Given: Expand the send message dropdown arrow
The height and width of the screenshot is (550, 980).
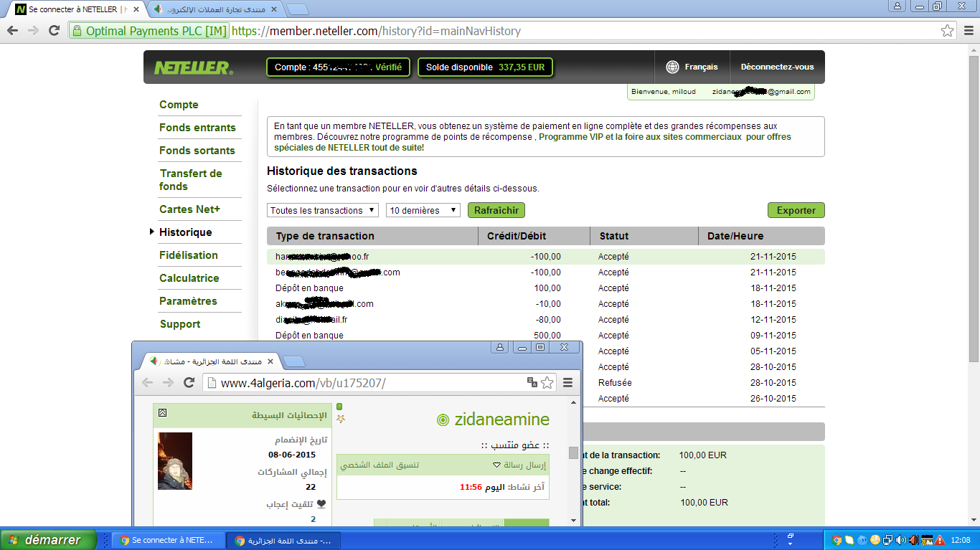Looking at the screenshot, I should 496,465.
